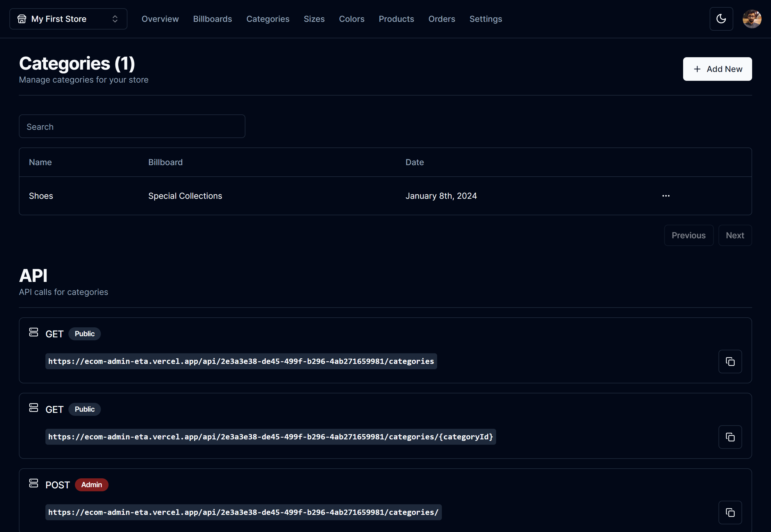Click the Name column header
771x532 pixels.
40,162
